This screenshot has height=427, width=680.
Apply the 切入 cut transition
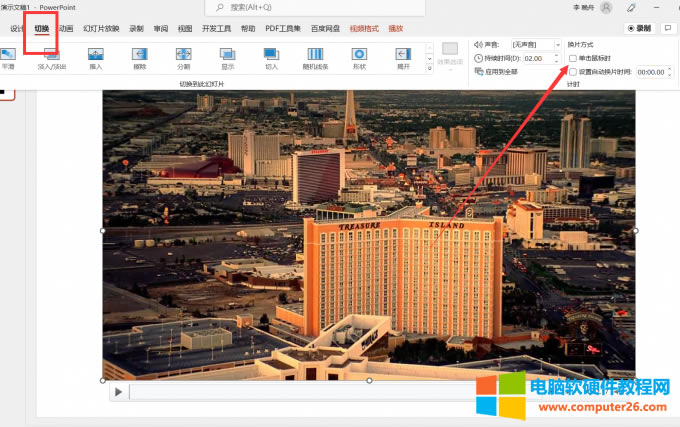[x=271, y=56]
